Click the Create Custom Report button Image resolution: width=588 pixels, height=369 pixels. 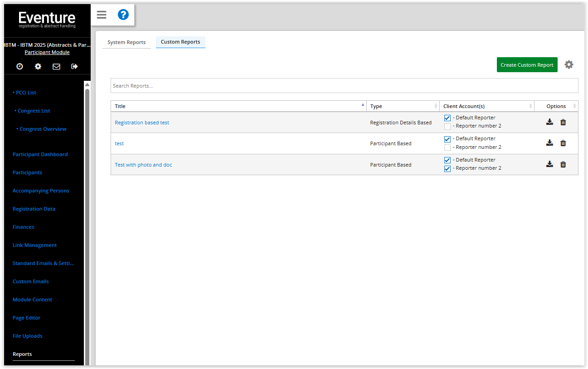pos(527,65)
